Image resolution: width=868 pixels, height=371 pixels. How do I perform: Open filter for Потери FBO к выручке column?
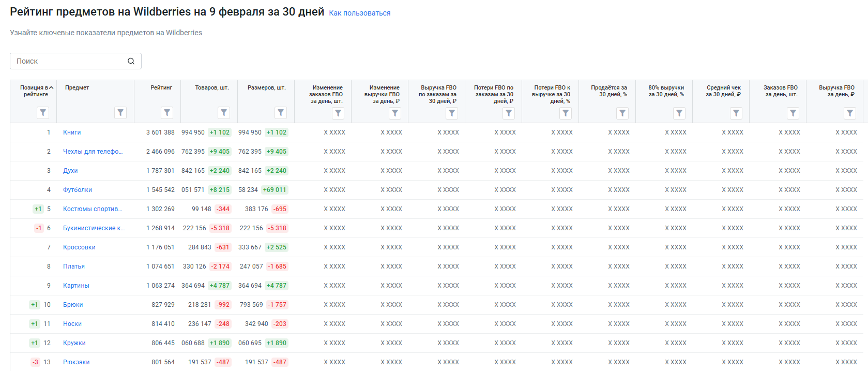coord(566,113)
